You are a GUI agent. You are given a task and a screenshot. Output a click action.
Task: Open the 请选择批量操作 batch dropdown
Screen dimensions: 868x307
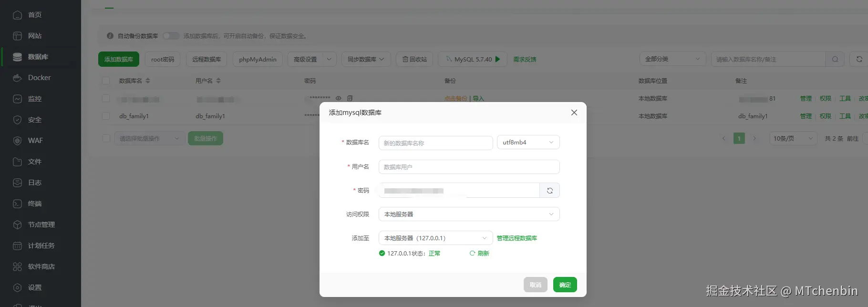point(149,138)
